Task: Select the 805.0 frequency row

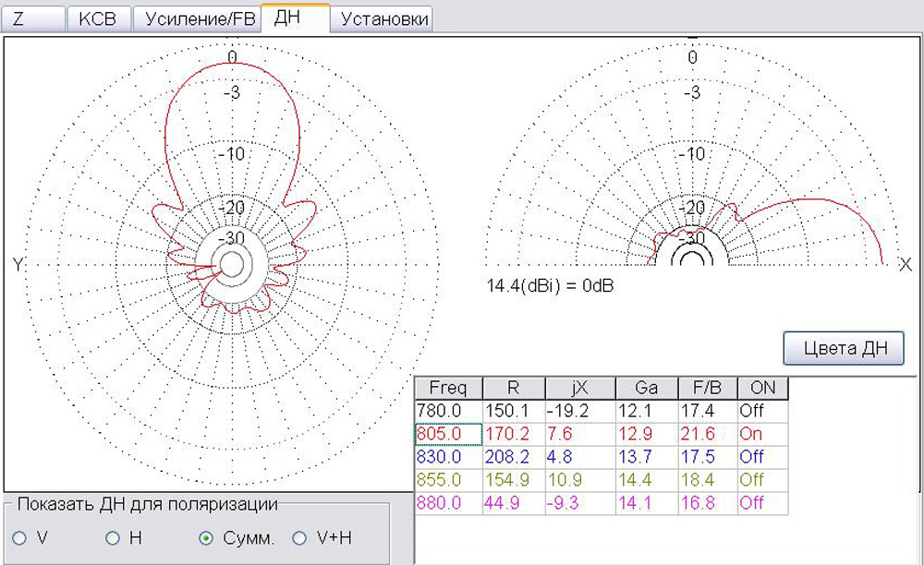Action: (x=448, y=434)
